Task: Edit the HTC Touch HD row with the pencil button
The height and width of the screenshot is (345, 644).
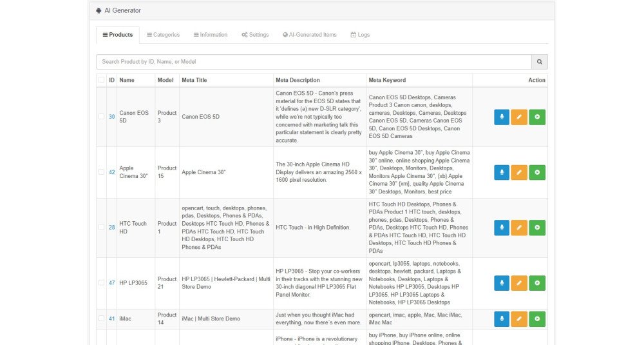Action: [519, 228]
